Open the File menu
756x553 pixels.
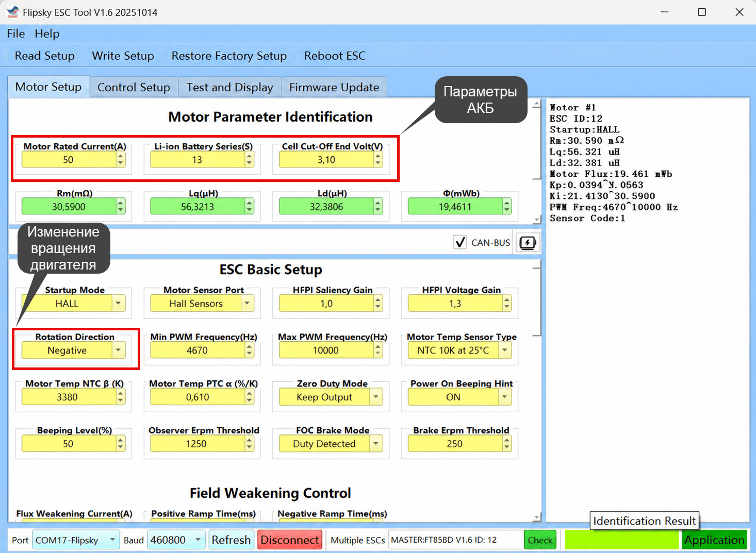[x=16, y=33]
